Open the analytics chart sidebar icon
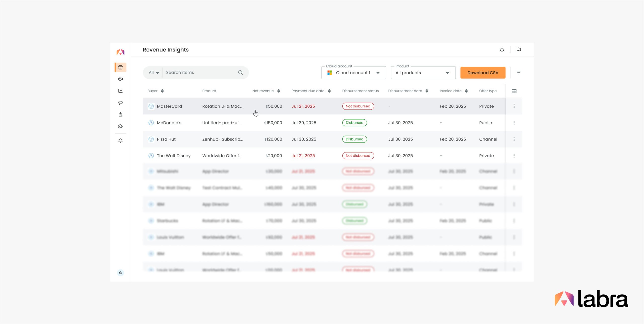This screenshot has height=324, width=644. pyautogui.click(x=120, y=91)
